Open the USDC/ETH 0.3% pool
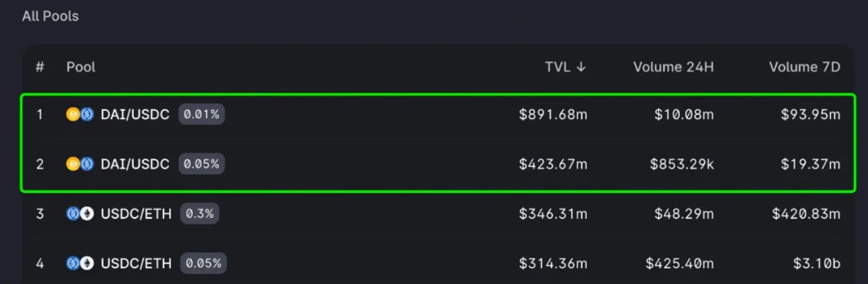 pos(135,214)
